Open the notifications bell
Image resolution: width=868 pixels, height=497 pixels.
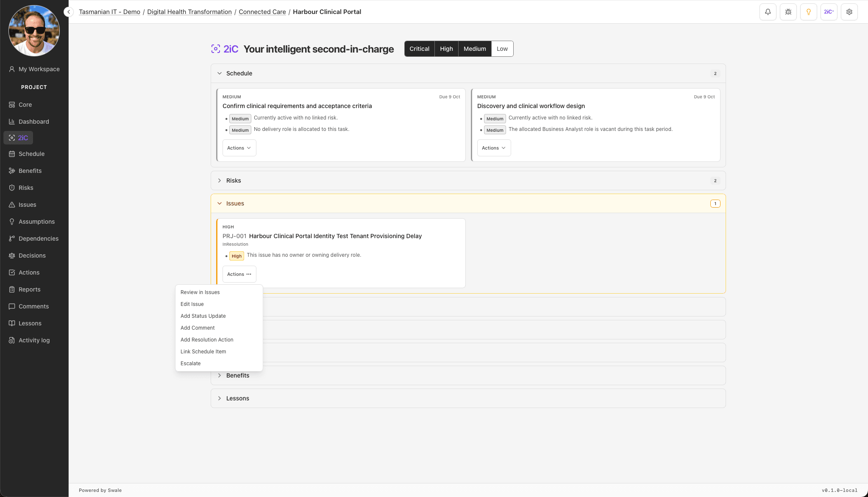point(768,12)
